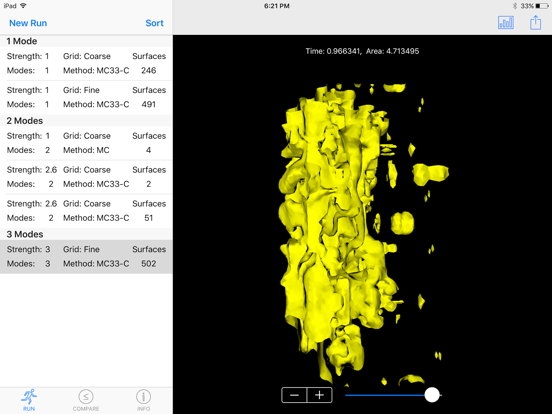Click the time slider thumb
Viewport: 552px width, 414px height.
(x=432, y=395)
